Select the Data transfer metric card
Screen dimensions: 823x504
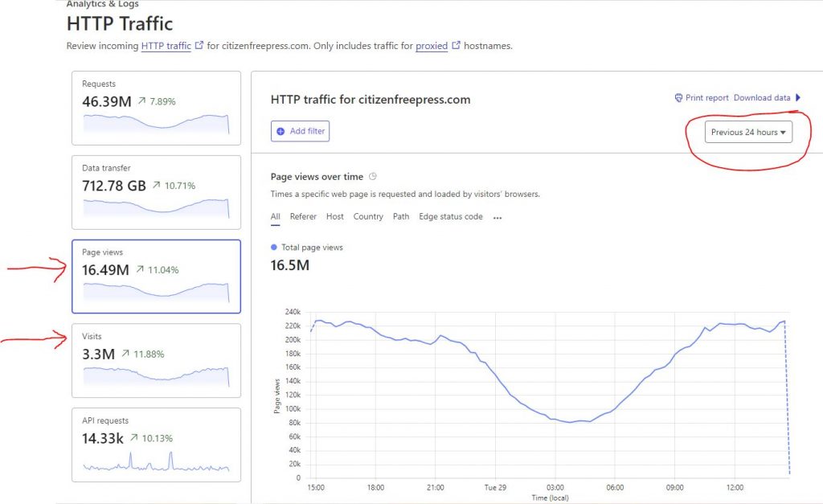[x=156, y=192]
